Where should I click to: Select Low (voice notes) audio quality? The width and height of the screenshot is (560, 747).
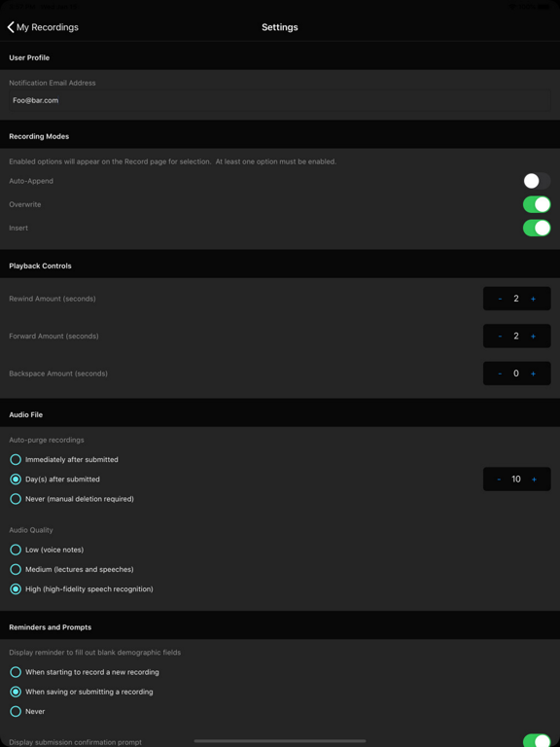[x=47, y=550]
